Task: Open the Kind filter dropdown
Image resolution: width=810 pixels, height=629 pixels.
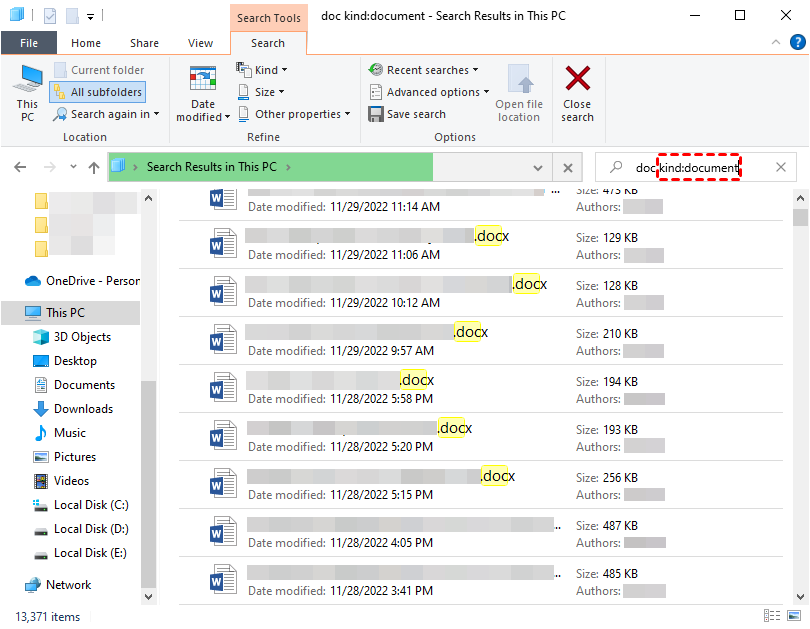Action: (262, 70)
